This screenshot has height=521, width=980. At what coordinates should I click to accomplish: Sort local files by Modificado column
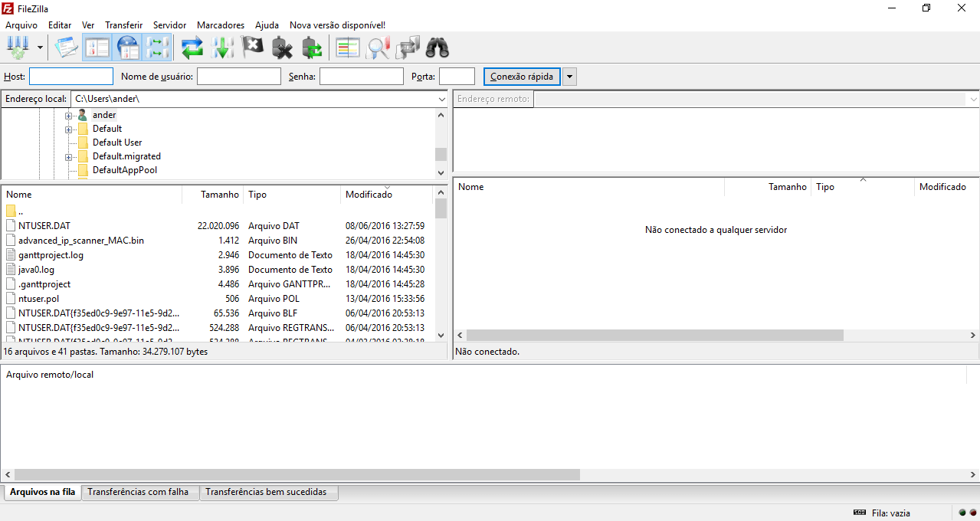[x=387, y=195]
